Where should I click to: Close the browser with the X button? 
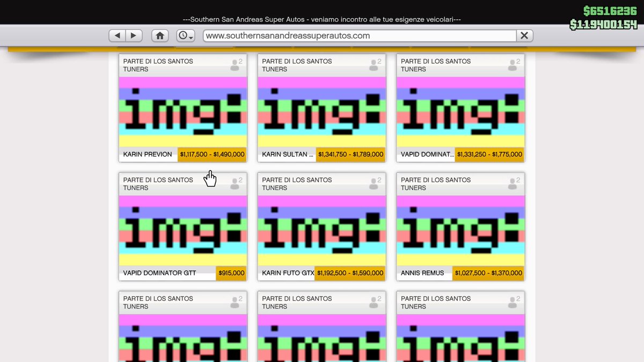[524, 35]
